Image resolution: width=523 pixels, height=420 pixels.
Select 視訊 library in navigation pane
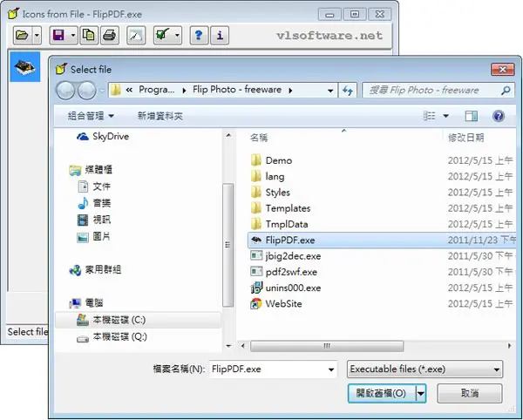(x=94, y=220)
